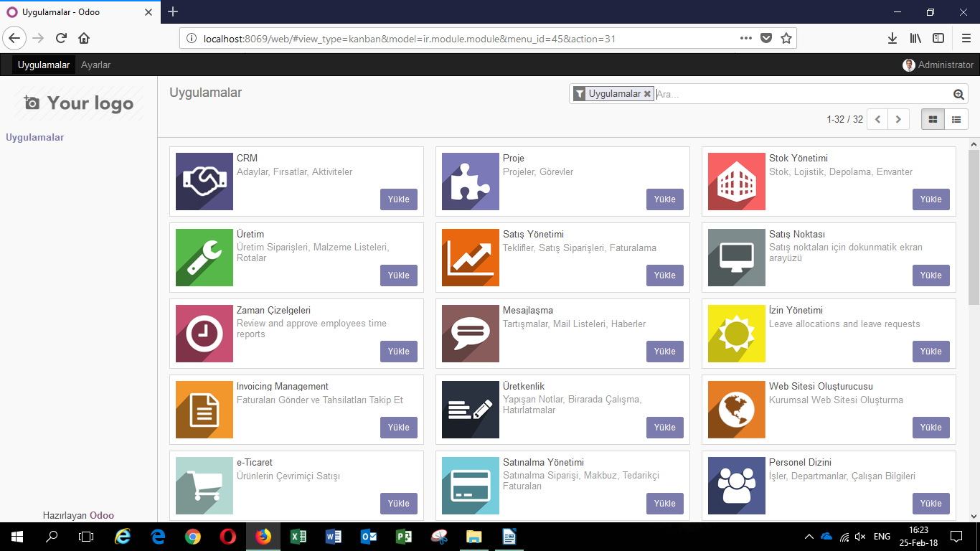
Task: Switch to list view
Action: (956, 119)
